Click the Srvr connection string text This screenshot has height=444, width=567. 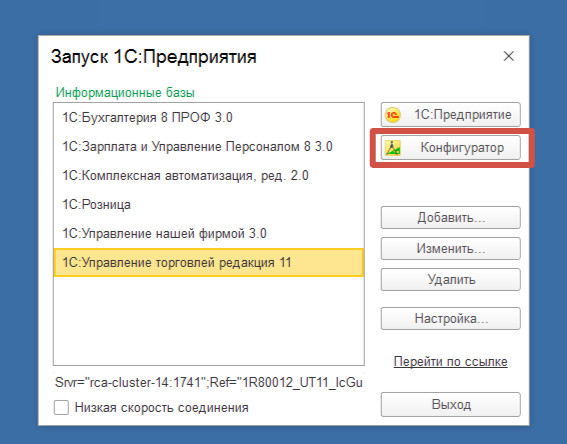209,383
